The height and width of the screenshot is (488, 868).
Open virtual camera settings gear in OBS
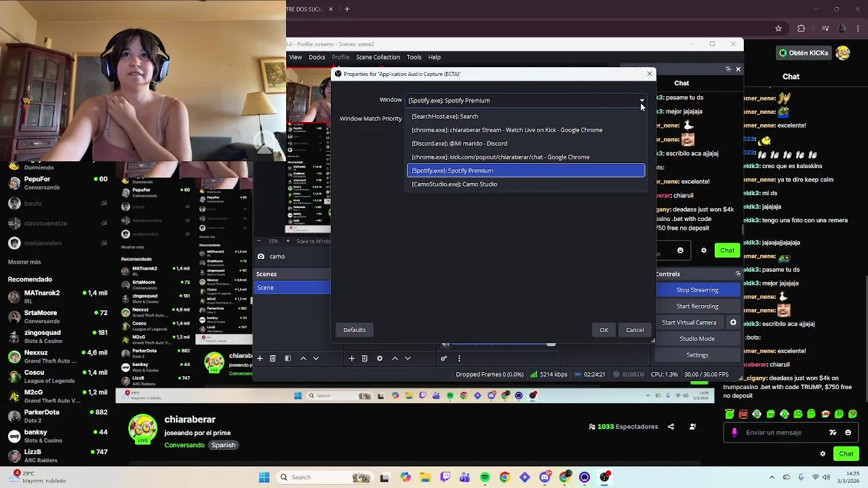click(x=732, y=323)
